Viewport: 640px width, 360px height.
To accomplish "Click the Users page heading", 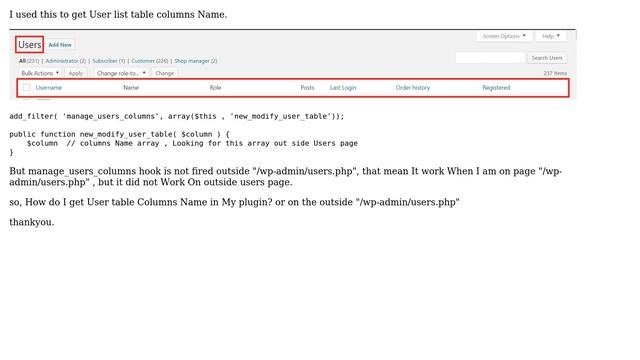I will click(29, 44).
